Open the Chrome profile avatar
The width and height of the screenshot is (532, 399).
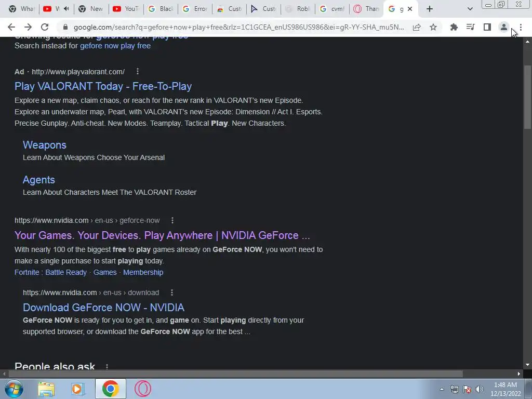(504, 27)
